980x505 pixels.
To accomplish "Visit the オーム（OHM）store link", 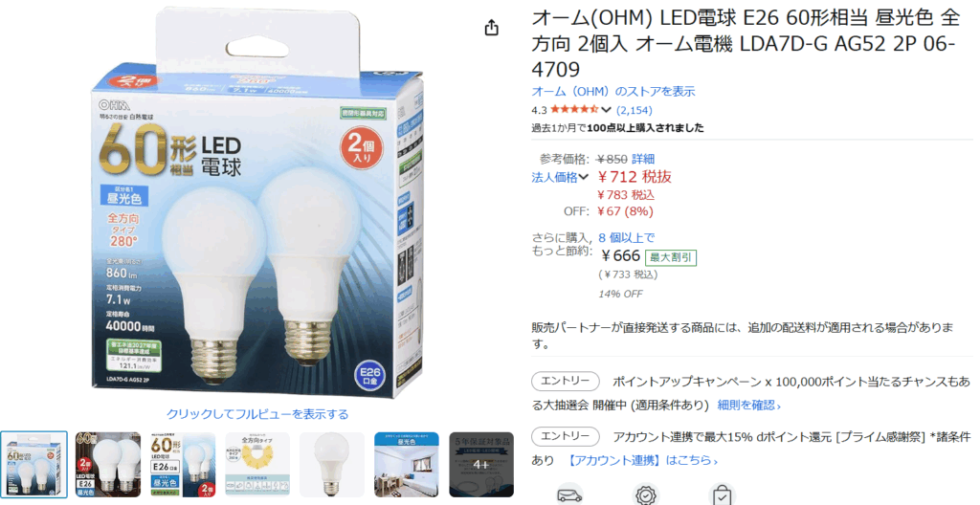I will point(613,91).
